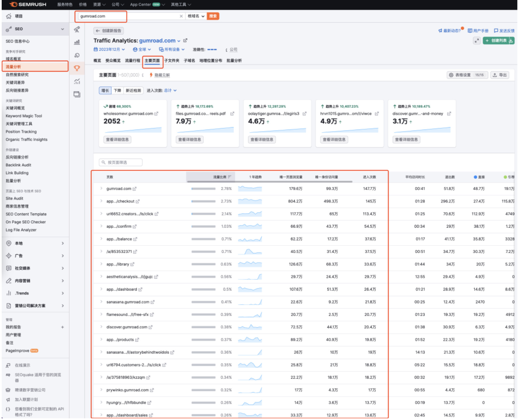Open external link for files.gumroad reels.pdf card
Viewport: 518px width, 420px height.
click(232, 114)
